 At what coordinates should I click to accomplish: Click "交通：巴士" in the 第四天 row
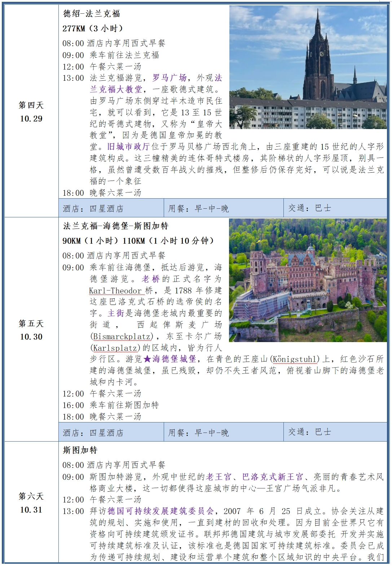309,208
